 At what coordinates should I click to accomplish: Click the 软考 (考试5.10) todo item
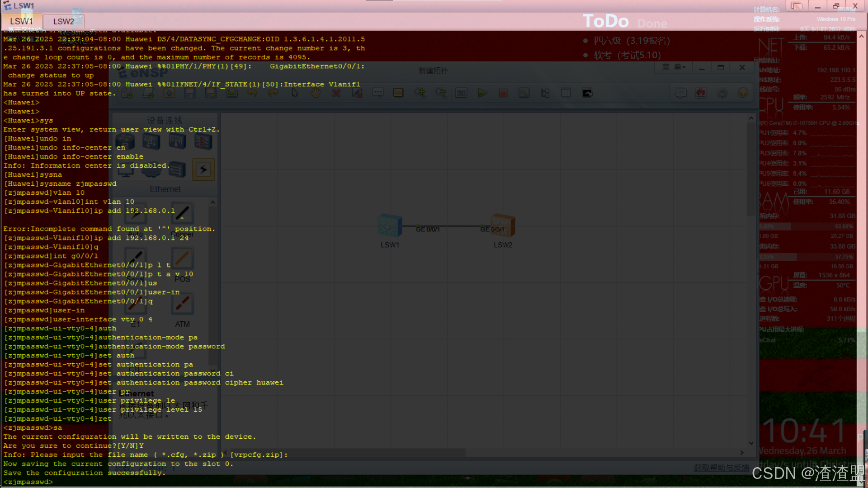point(627,55)
